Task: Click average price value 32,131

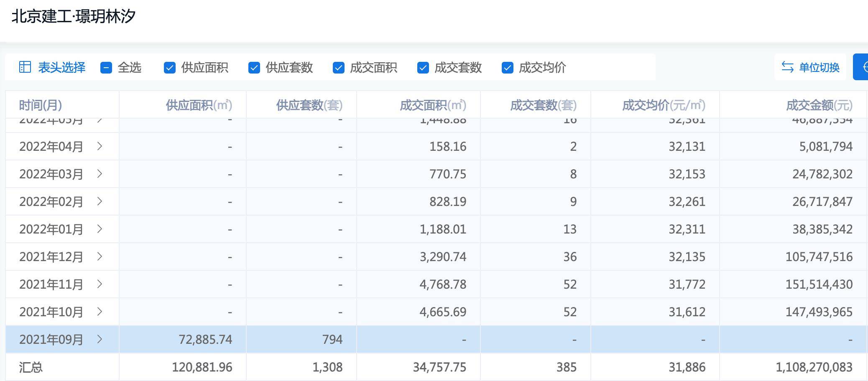Action: point(687,146)
